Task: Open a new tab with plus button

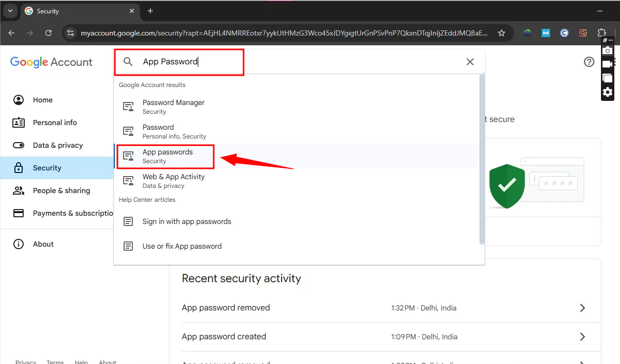Action: (x=150, y=11)
